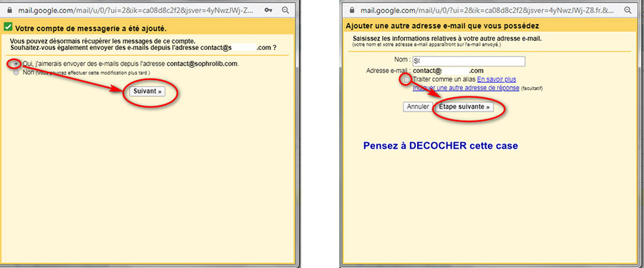Screen dimensions: 644x268
Task: Click the 'Ajouter une autre adresse e-mail' header
Action: 442,26
